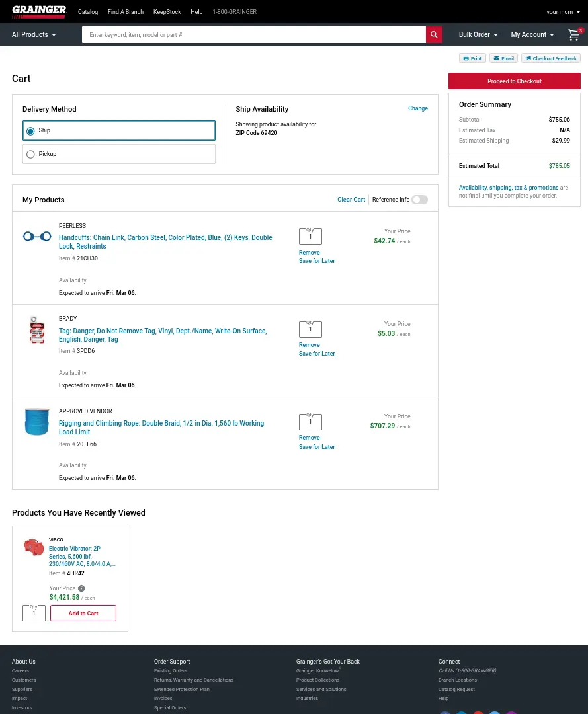This screenshot has height=714, width=588.
Task: Click the info icon next to VIBCO price
Action: click(x=81, y=588)
